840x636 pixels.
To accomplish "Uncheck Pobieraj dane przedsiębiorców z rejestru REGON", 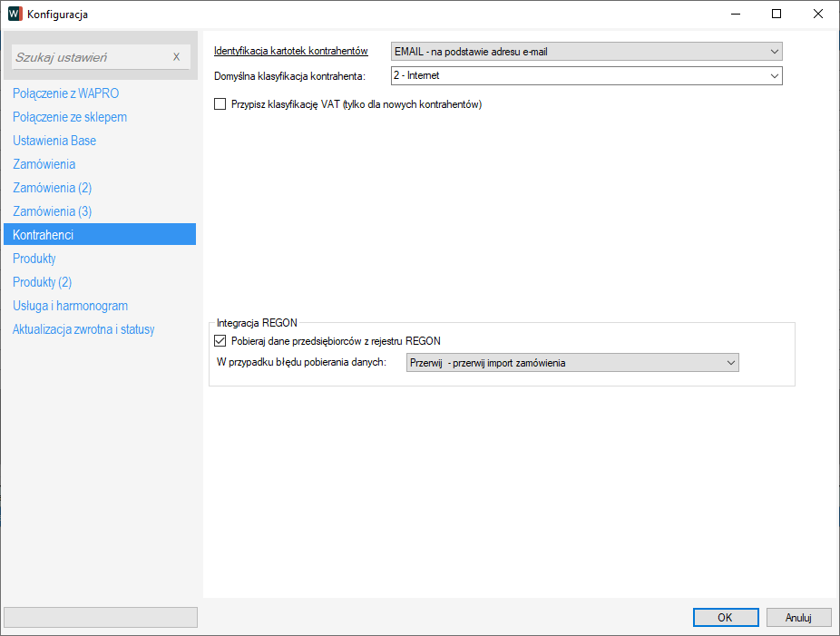I will tap(220, 341).
